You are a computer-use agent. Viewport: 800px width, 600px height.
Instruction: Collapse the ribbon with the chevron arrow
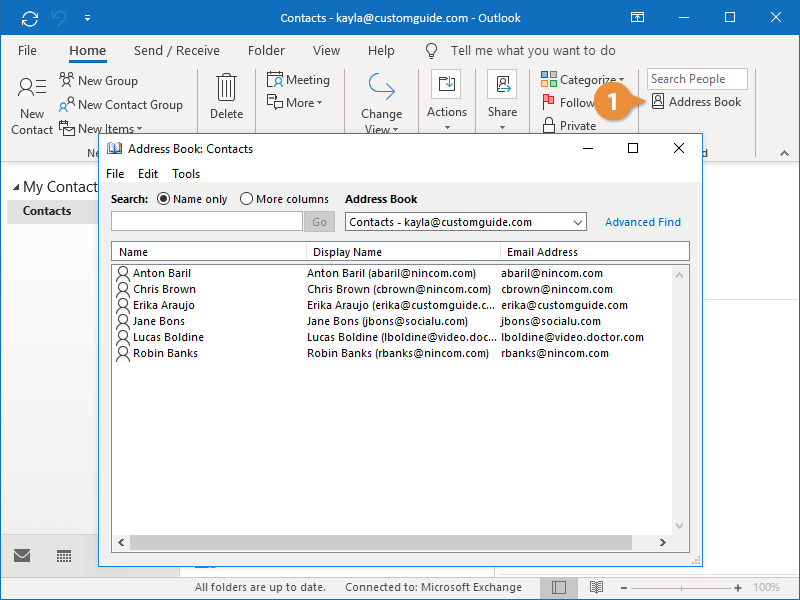coord(784,153)
